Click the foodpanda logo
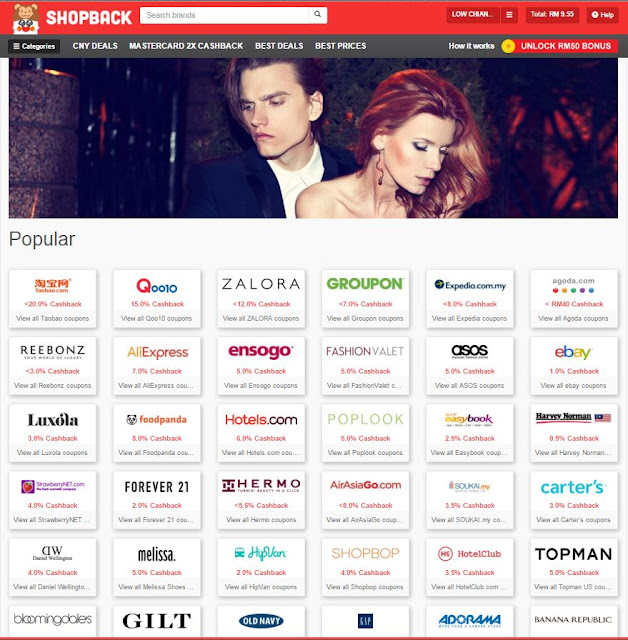 pyautogui.click(x=157, y=420)
